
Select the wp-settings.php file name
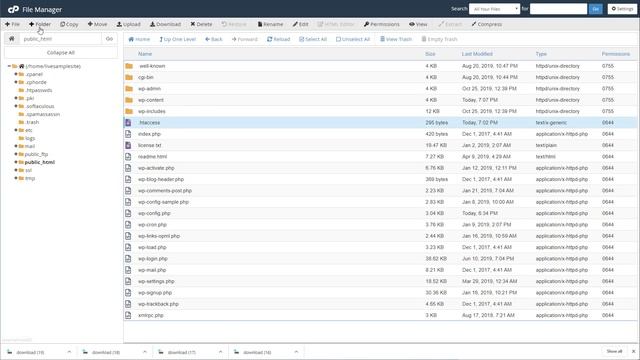coord(156,281)
